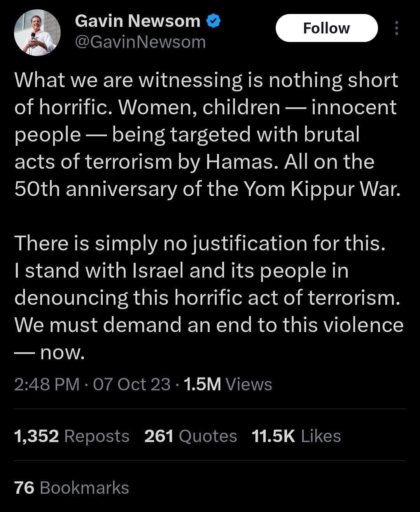Open the 1,352 Reposts list

click(x=72, y=436)
